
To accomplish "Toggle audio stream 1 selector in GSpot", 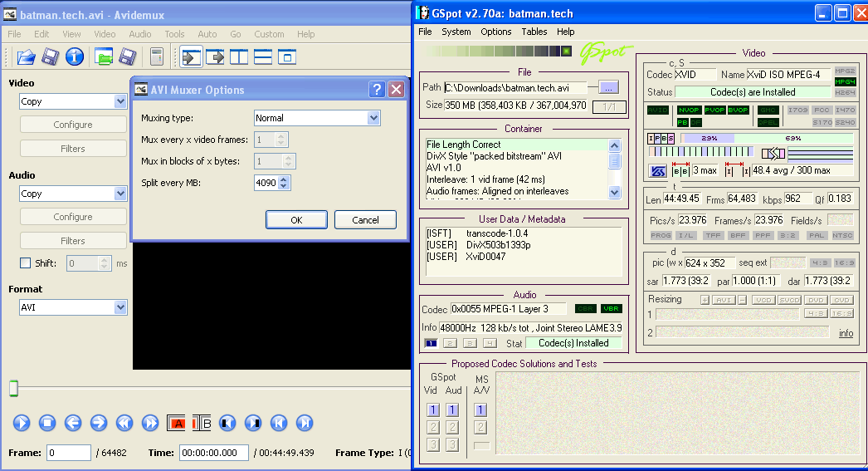I will (431, 344).
